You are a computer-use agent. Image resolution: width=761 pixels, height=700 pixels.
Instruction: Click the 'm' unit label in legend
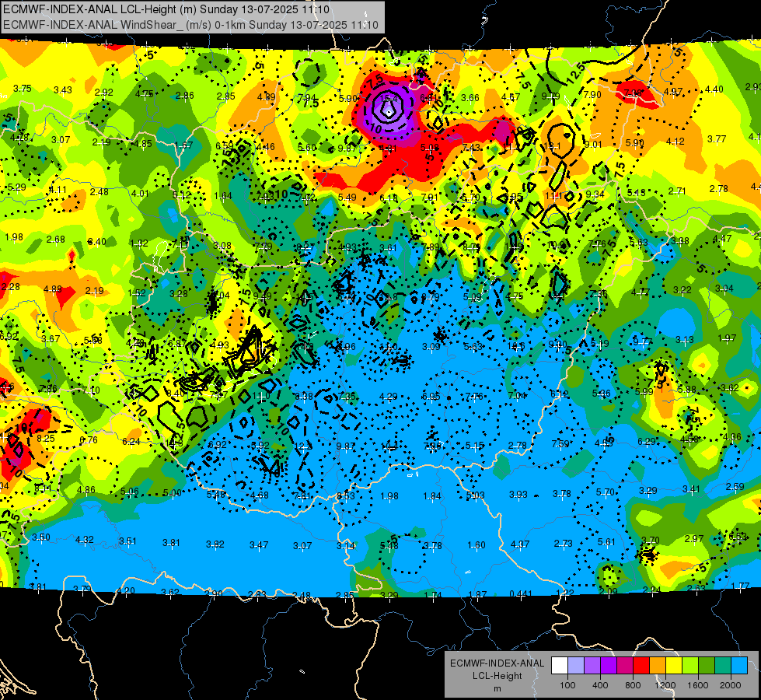497,689
